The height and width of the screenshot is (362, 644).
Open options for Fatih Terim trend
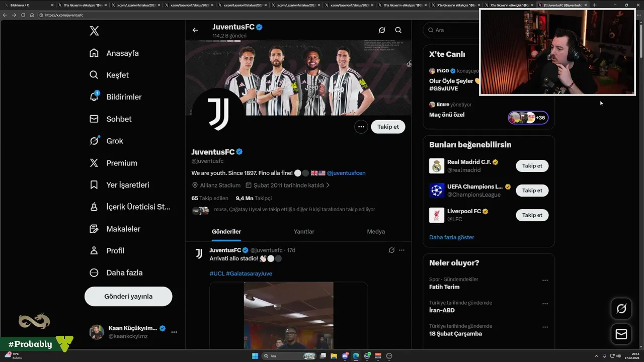tap(545, 280)
